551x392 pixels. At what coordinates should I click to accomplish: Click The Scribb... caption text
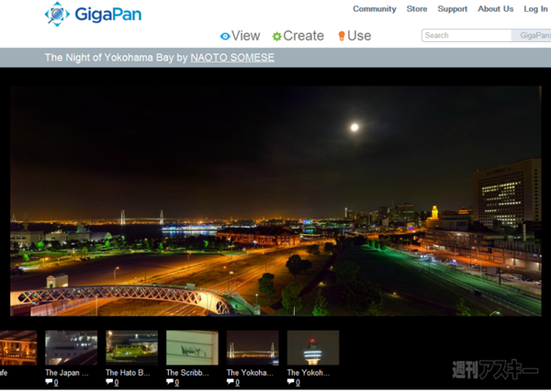pos(187,373)
